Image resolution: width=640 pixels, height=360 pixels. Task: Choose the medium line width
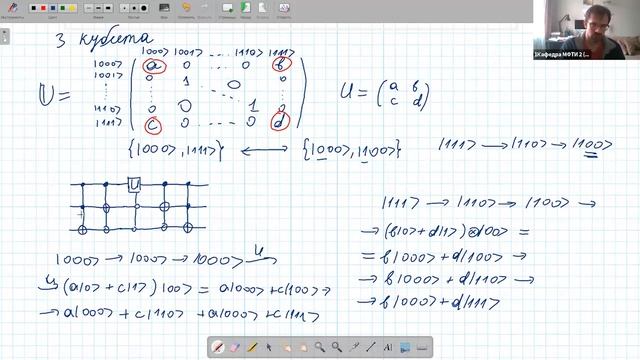click(98, 8)
